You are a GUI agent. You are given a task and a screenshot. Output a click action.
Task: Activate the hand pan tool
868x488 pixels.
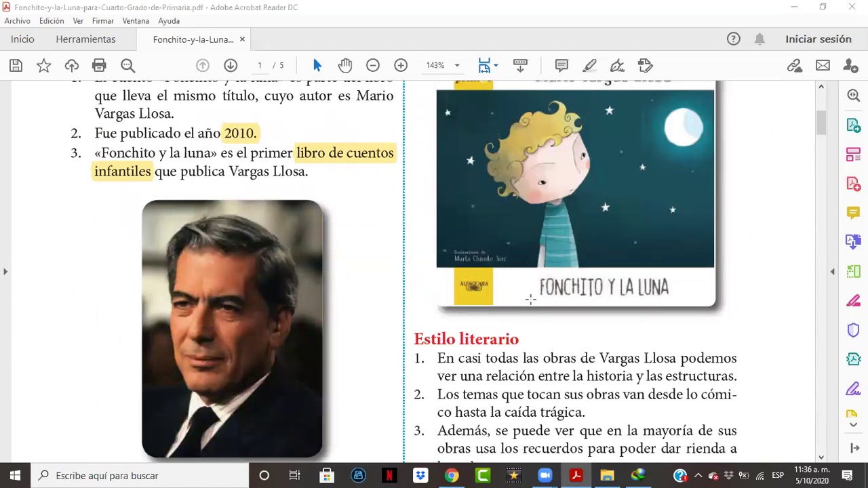pos(345,66)
